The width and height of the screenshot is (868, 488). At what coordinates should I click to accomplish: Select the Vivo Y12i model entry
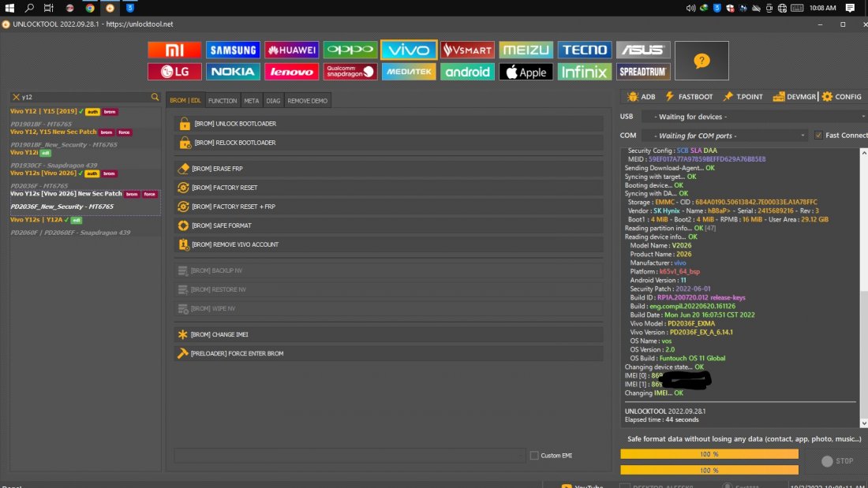tap(85, 157)
